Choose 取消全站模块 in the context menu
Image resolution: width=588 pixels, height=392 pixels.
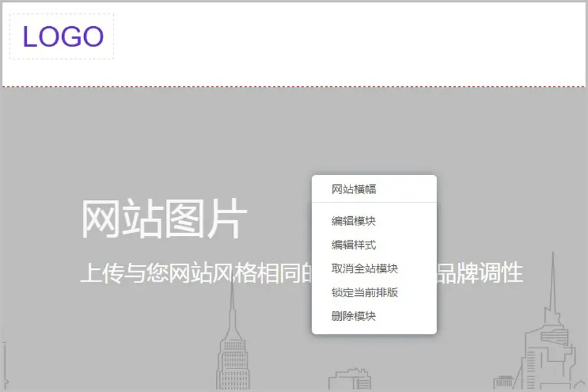[365, 269]
